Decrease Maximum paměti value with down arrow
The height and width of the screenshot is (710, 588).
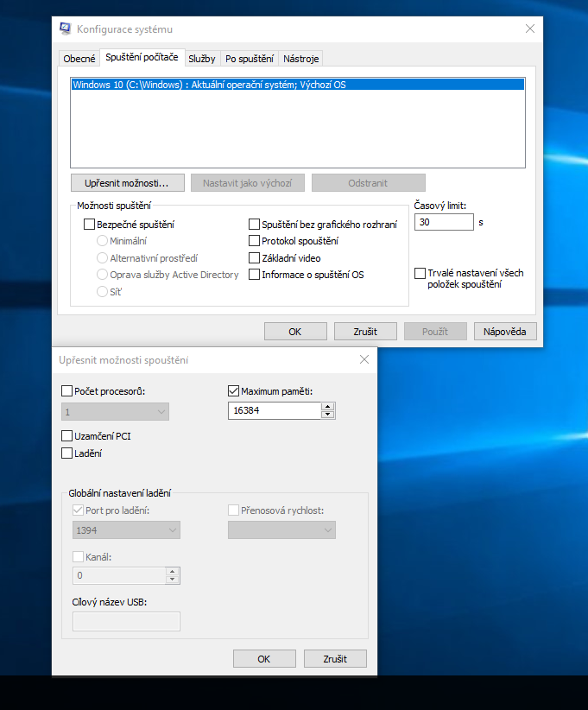tap(327, 415)
